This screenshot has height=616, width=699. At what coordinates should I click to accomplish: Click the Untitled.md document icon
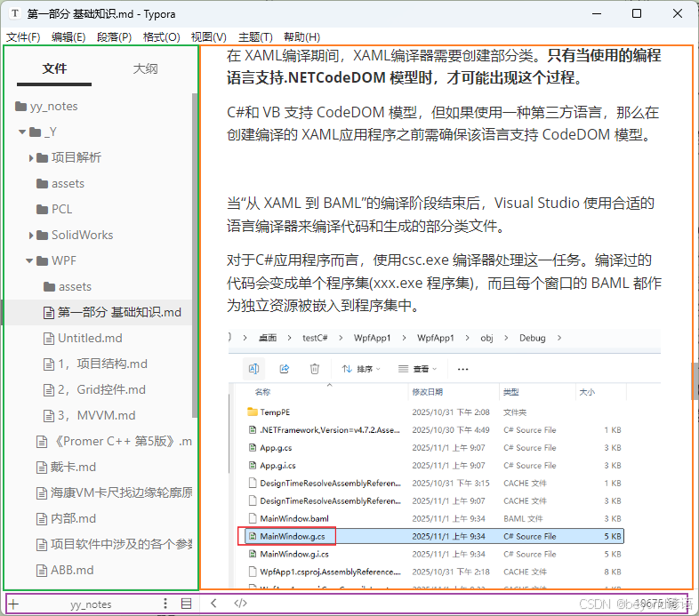49,339
